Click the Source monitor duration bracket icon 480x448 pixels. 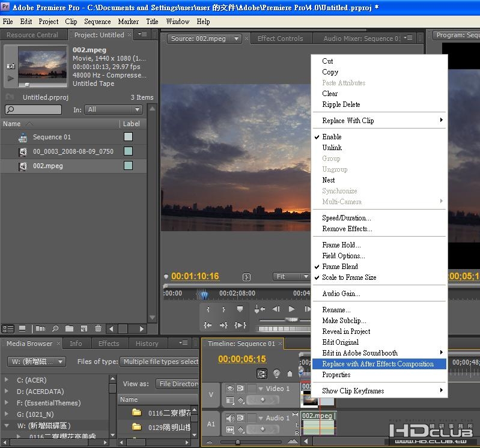(x=246, y=277)
